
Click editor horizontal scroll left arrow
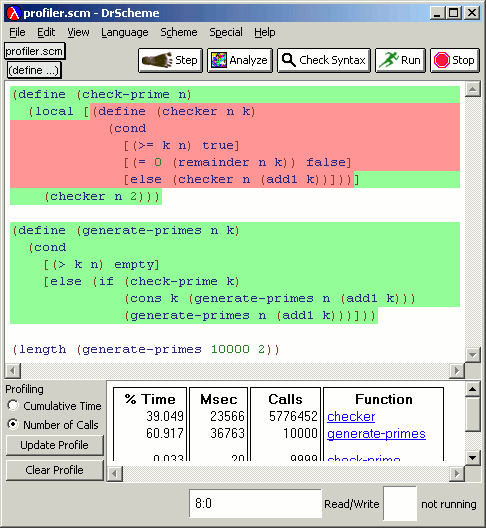[13, 371]
